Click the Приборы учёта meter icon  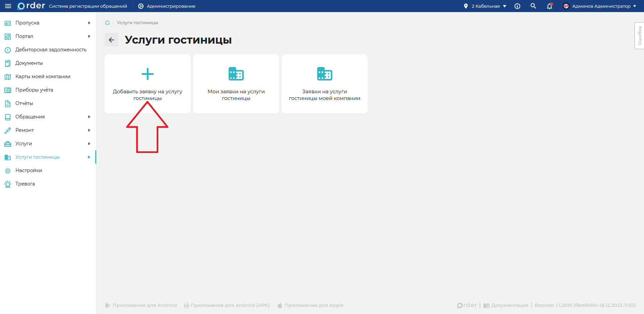coord(8,90)
